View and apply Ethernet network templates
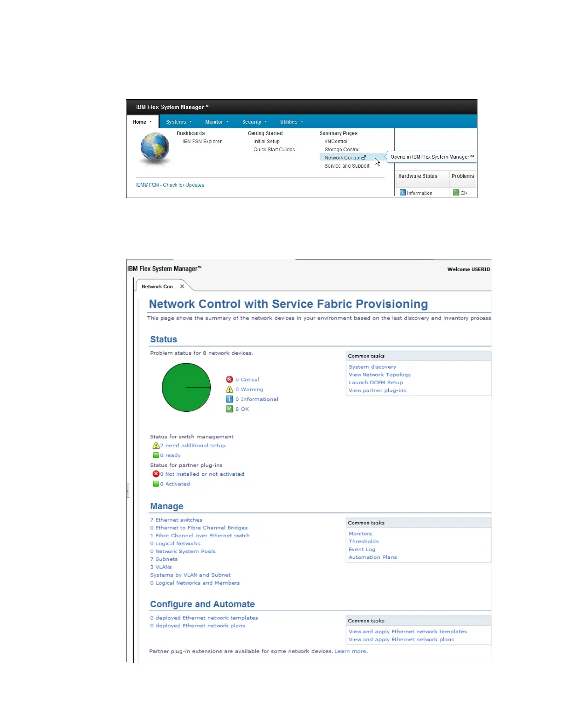The width and height of the screenshot is (563, 728). pos(408,631)
